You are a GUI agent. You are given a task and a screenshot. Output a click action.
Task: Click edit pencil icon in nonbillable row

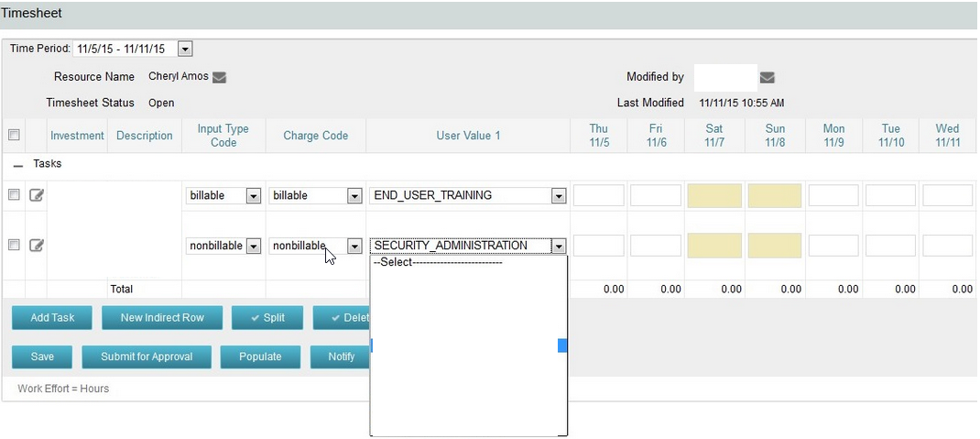click(x=37, y=246)
